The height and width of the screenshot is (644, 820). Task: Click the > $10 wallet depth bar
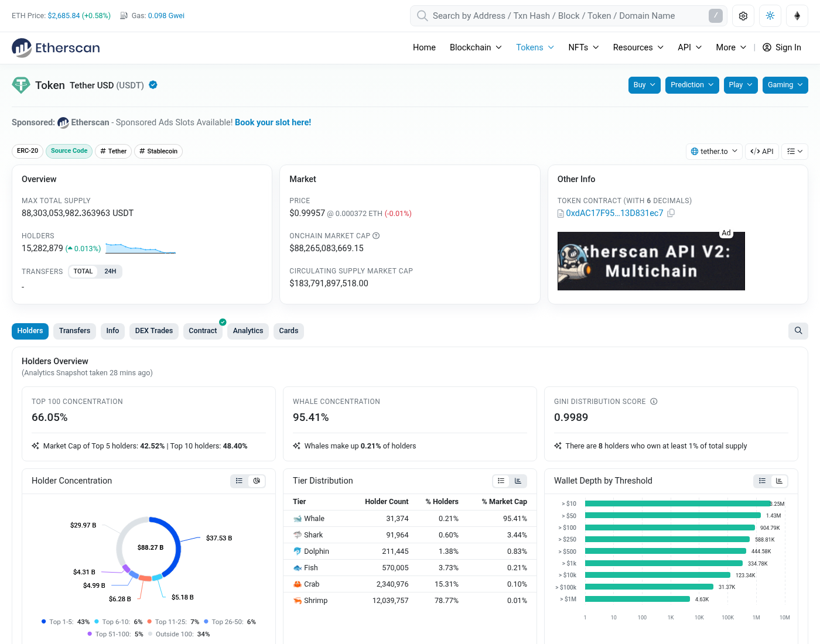click(678, 503)
